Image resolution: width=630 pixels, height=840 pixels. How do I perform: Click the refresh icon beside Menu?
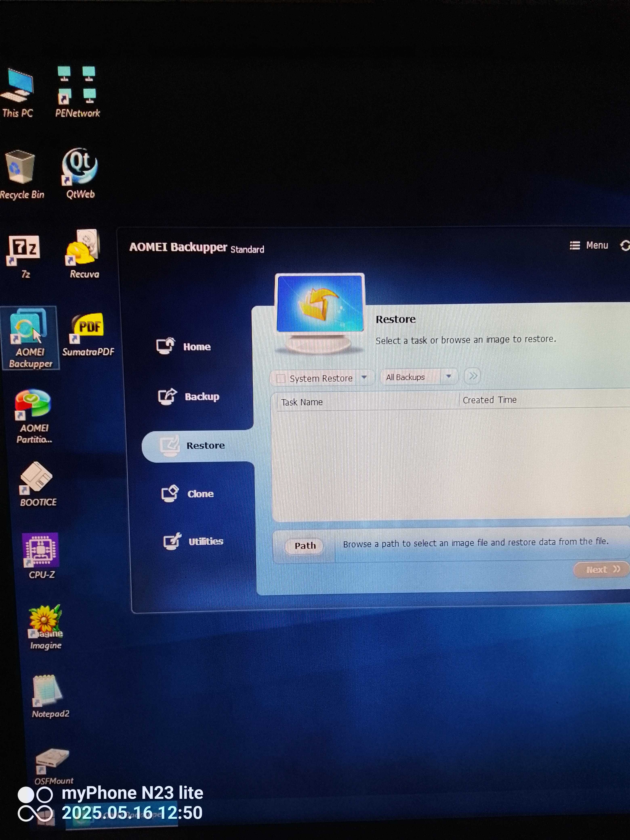(625, 245)
